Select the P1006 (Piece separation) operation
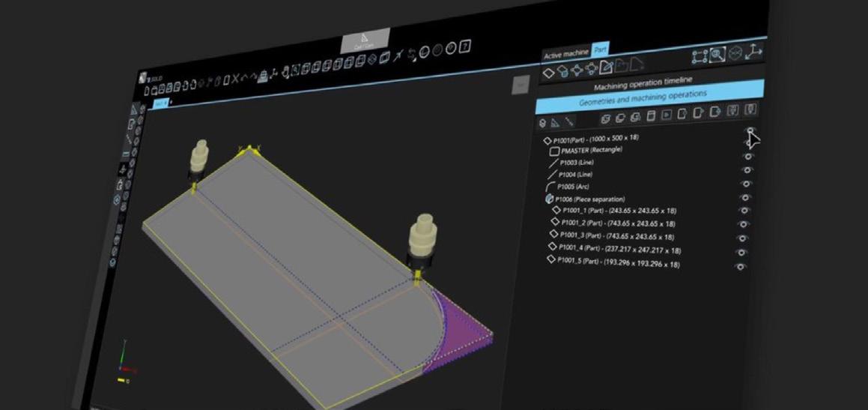This screenshot has width=868, height=410. coord(585,199)
